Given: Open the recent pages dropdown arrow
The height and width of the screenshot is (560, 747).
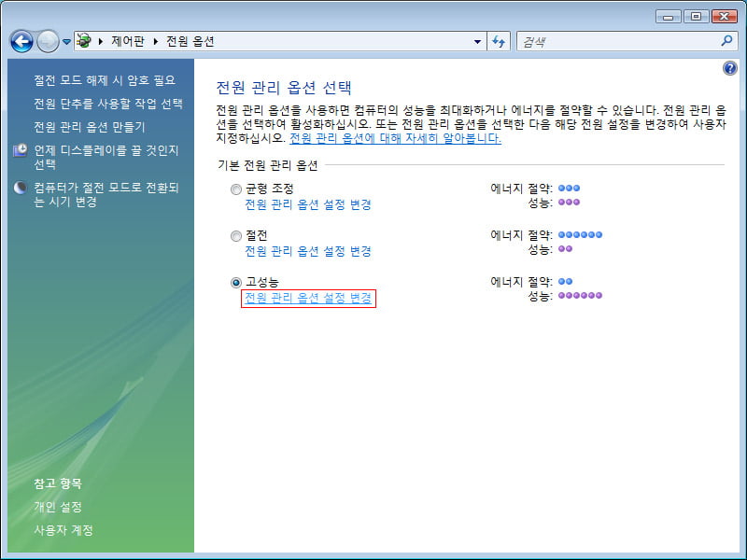Looking at the screenshot, I should point(64,40).
